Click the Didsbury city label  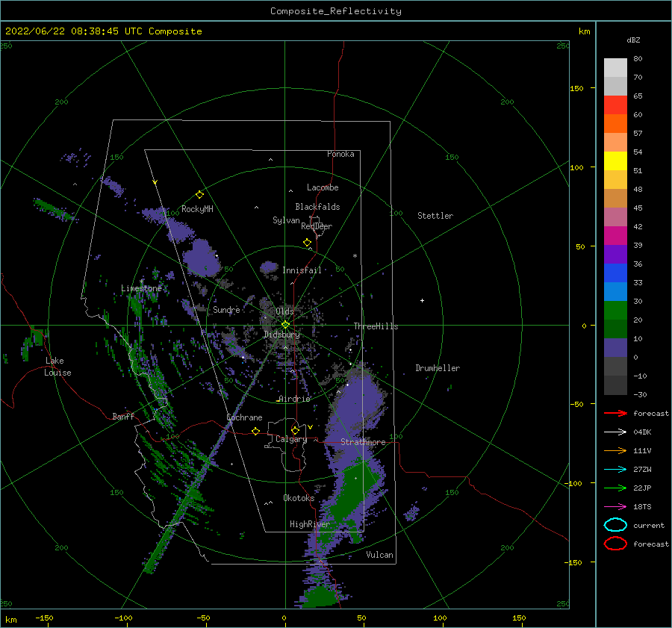pyautogui.click(x=281, y=335)
